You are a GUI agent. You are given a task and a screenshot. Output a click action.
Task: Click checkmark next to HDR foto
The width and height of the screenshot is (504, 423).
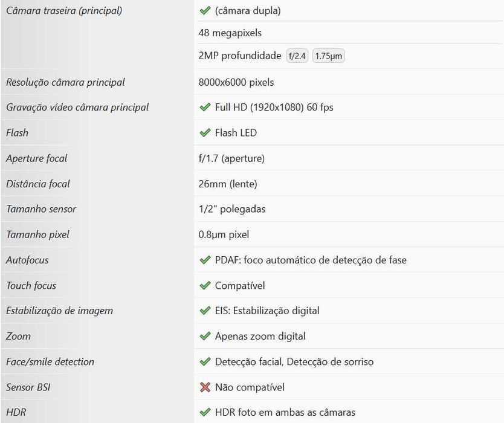205,413
